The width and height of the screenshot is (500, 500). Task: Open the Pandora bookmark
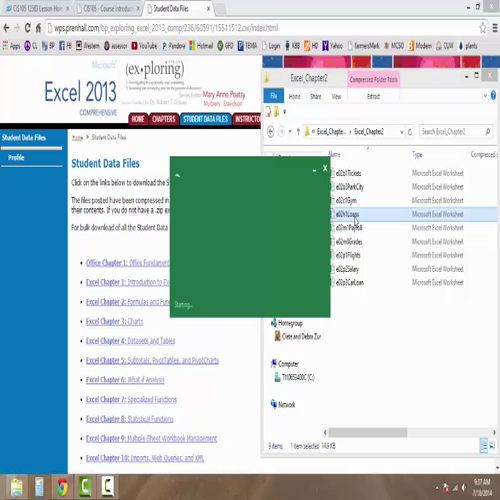[x=173, y=46]
